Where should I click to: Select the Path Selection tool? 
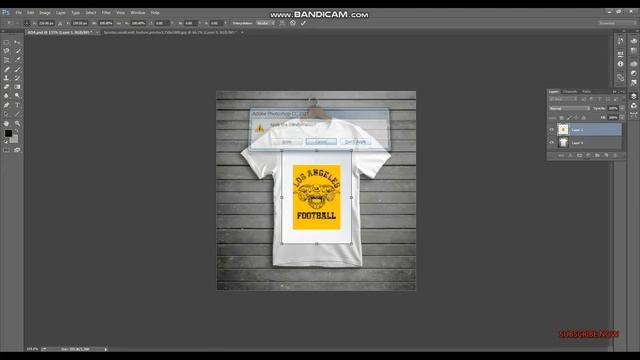coord(7,114)
